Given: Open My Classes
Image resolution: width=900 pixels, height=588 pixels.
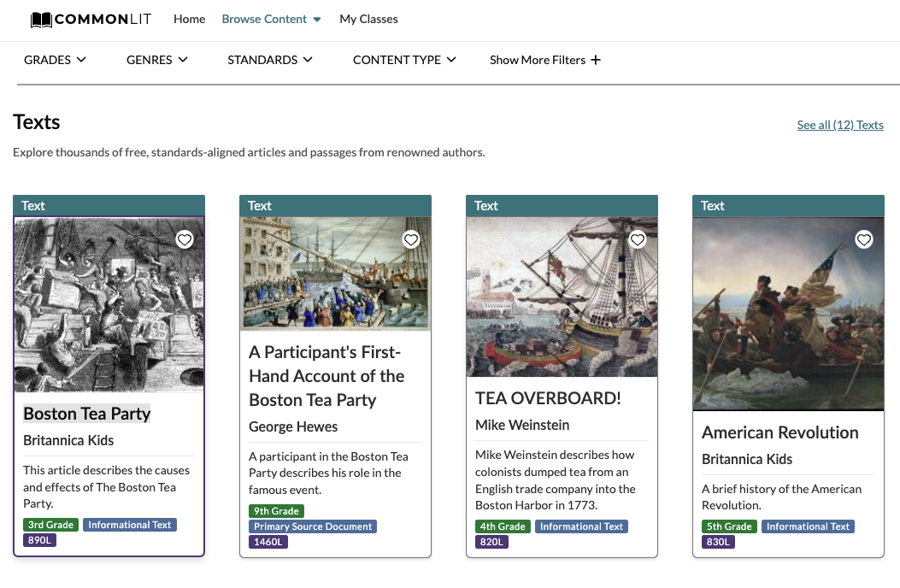Looking at the screenshot, I should 368,19.
